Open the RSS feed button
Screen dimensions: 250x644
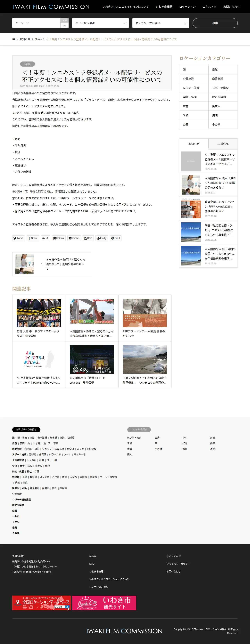point(88,238)
